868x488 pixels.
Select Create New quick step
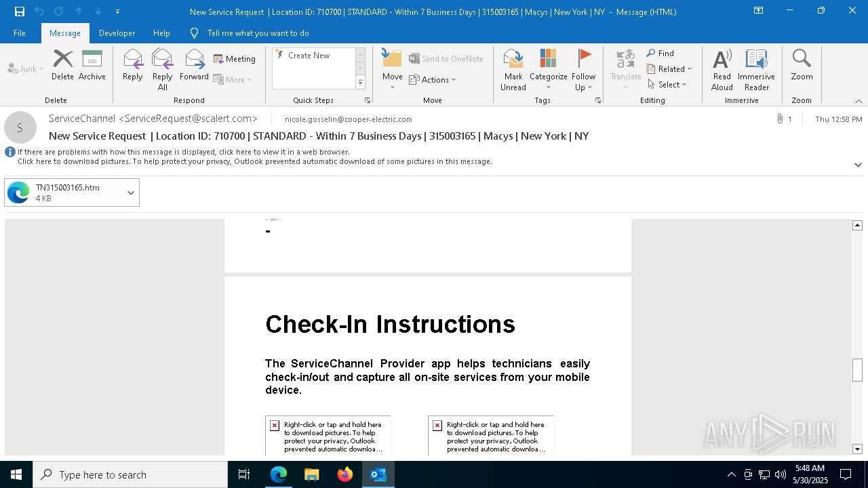(x=309, y=56)
